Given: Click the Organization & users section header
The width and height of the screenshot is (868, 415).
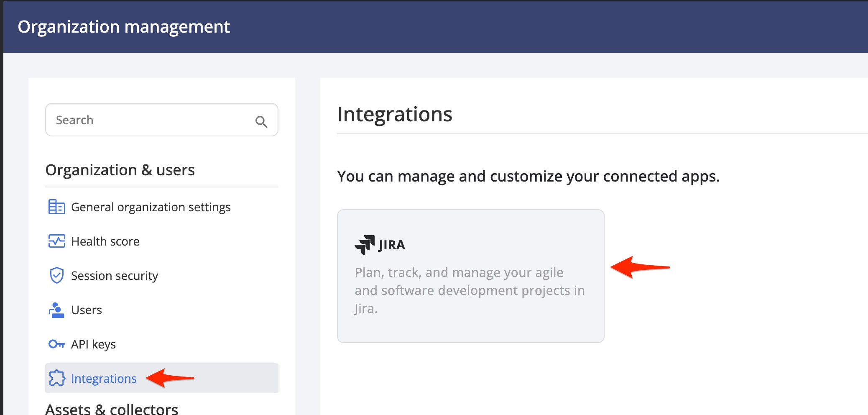Looking at the screenshot, I should (x=120, y=170).
